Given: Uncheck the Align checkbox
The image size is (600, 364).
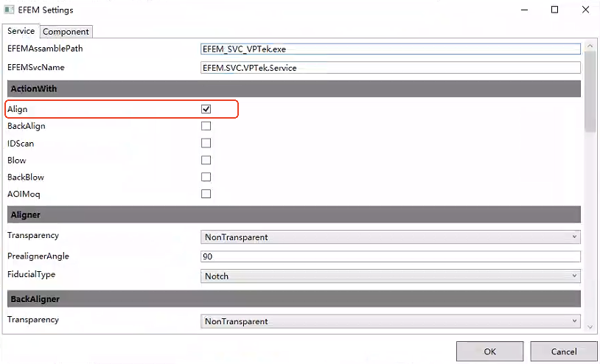Looking at the screenshot, I should click(x=206, y=109).
